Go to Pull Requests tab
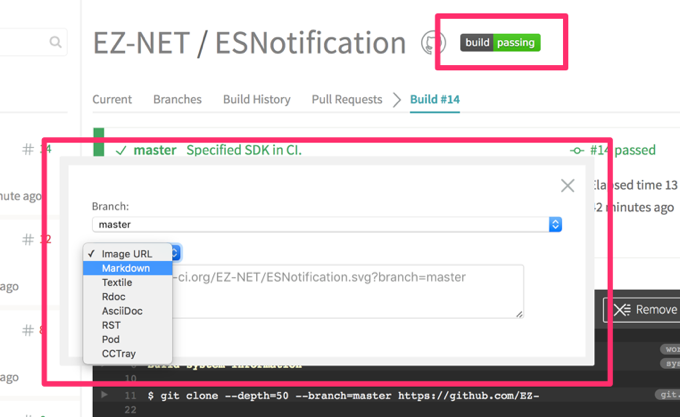Image resolution: width=680 pixels, height=417 pixels. point(347,99)
